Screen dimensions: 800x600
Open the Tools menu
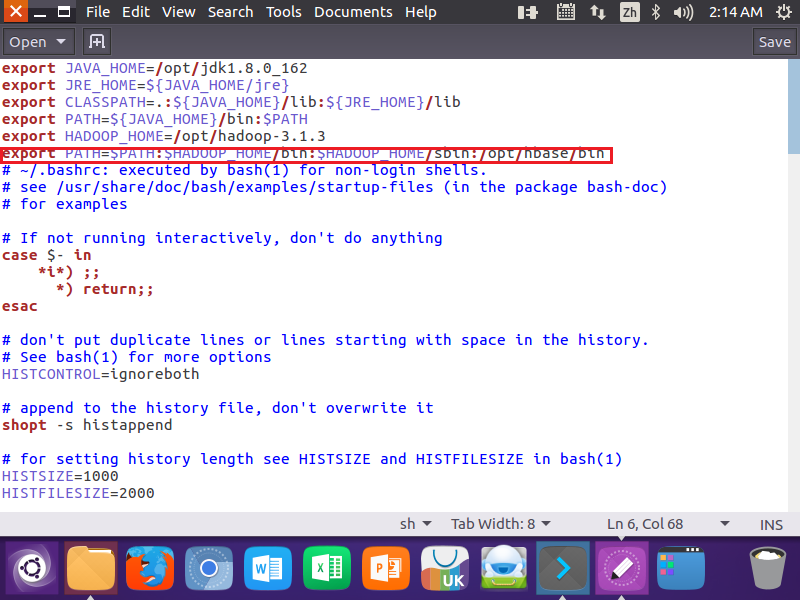click(x=284, y=12)
